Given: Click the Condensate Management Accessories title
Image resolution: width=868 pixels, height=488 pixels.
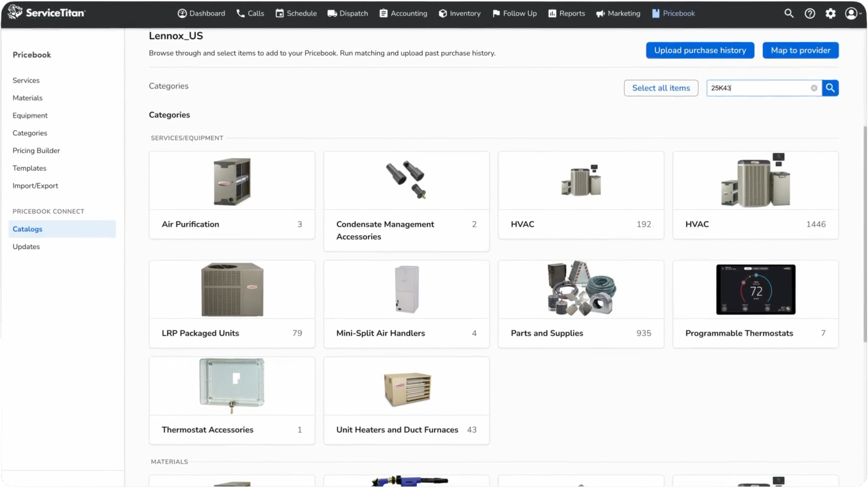Looking at the screenshot, I should pos(385,230).
